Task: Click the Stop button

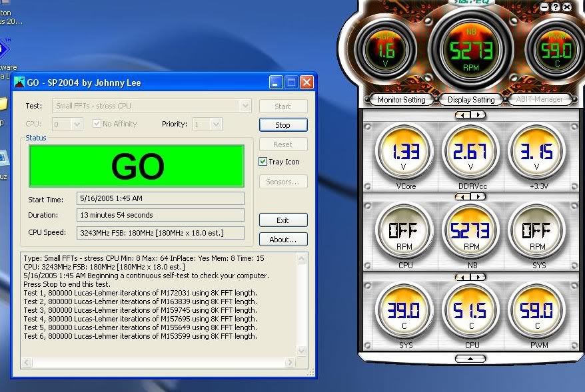Action: [283, 125]
